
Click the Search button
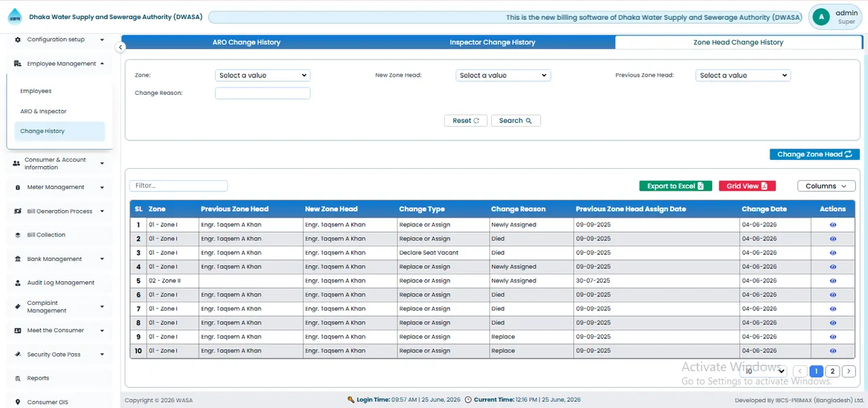[515, 121]
